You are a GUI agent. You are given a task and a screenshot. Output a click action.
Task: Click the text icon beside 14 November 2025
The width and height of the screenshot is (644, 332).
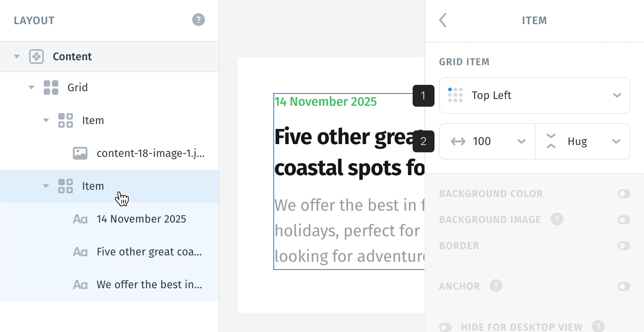click(x=80, y=219)
